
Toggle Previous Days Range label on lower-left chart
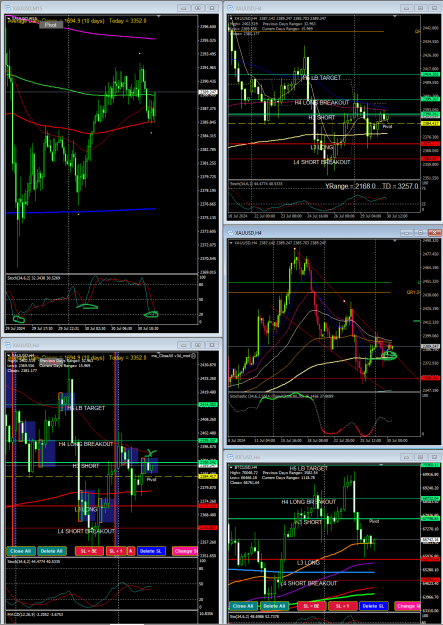pos(60,361)
